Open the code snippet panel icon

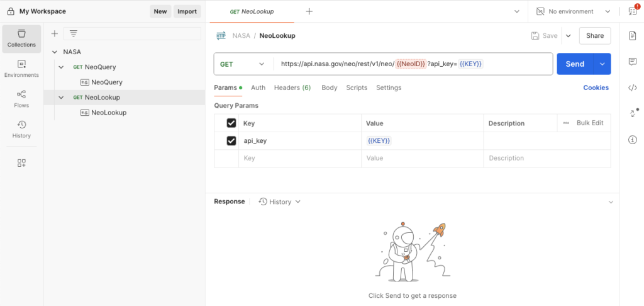coord(633,88)
